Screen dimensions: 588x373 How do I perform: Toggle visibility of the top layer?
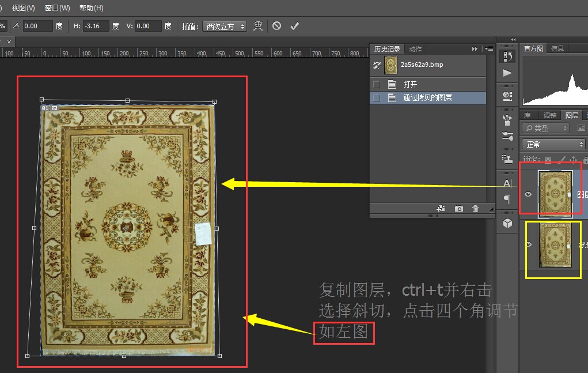pos(528,194)
